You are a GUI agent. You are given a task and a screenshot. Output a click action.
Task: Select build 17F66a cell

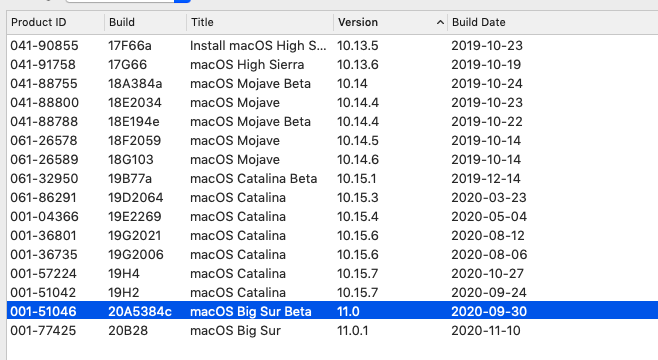(130, 46)
